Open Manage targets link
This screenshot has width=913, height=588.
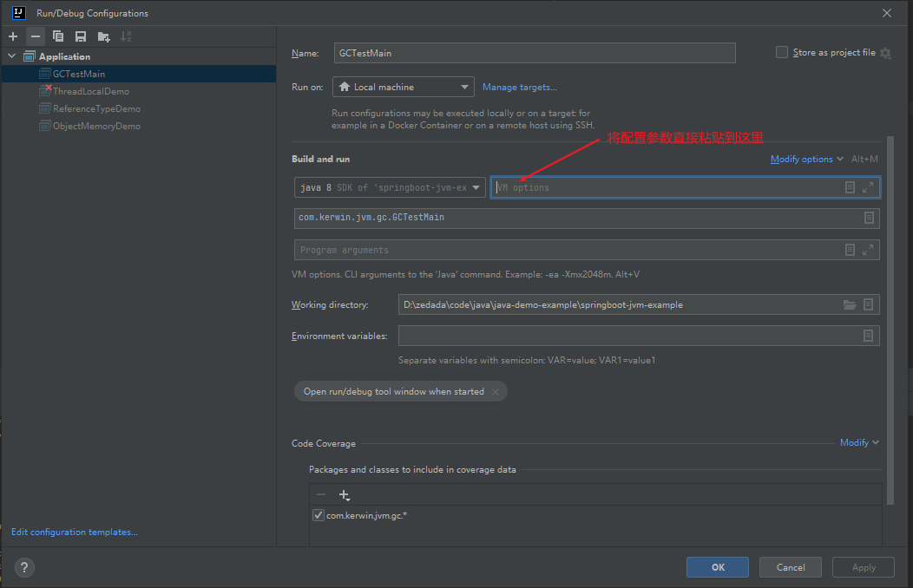click(519, 88)
